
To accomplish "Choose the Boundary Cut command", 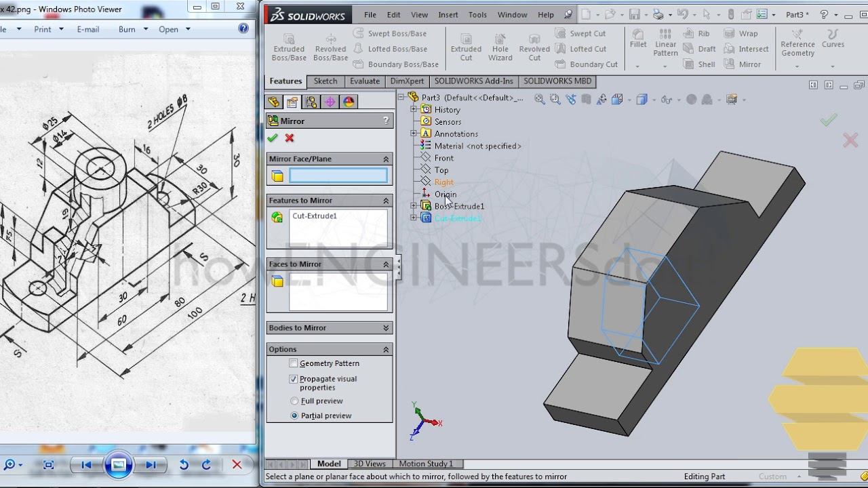I will (x=587, y=64).
